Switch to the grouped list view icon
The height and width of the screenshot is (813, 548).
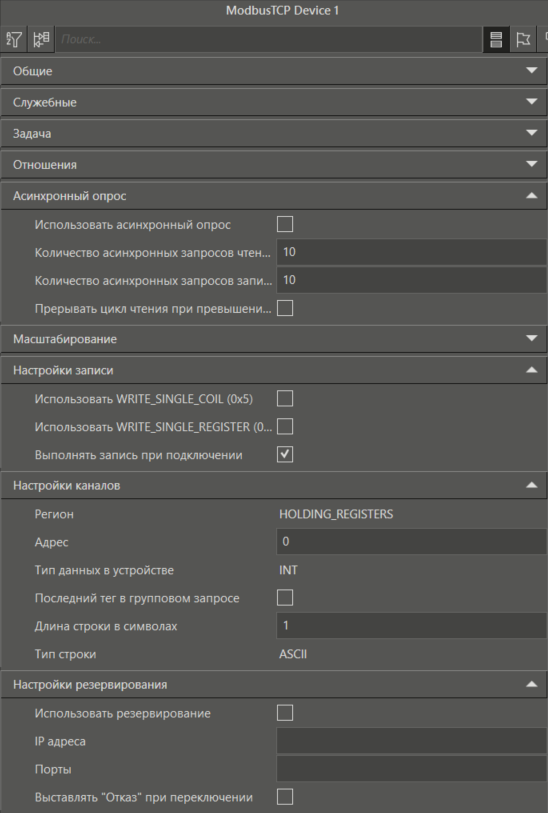496,39
